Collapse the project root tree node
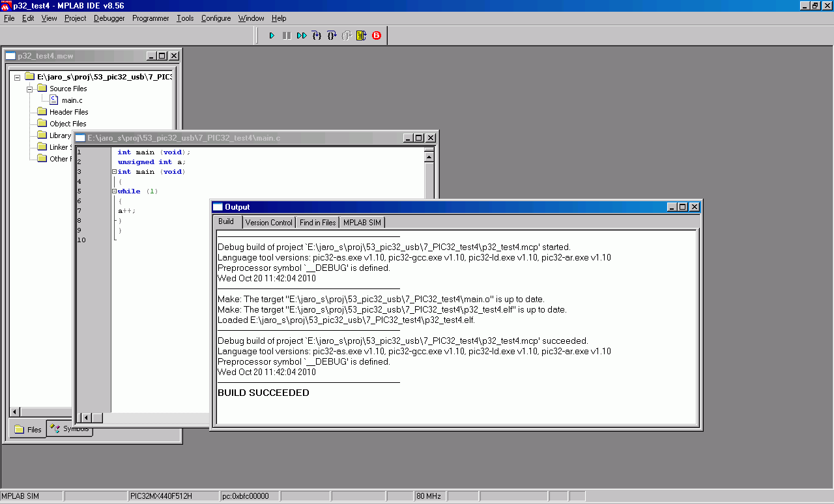 click(x=18, y=77)
